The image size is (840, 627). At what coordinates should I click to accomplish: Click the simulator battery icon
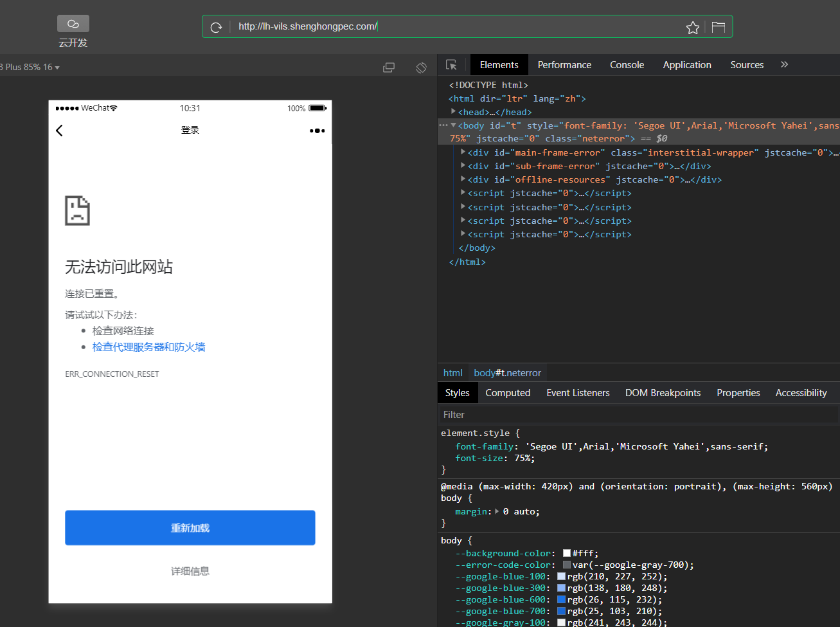point(318,108)
